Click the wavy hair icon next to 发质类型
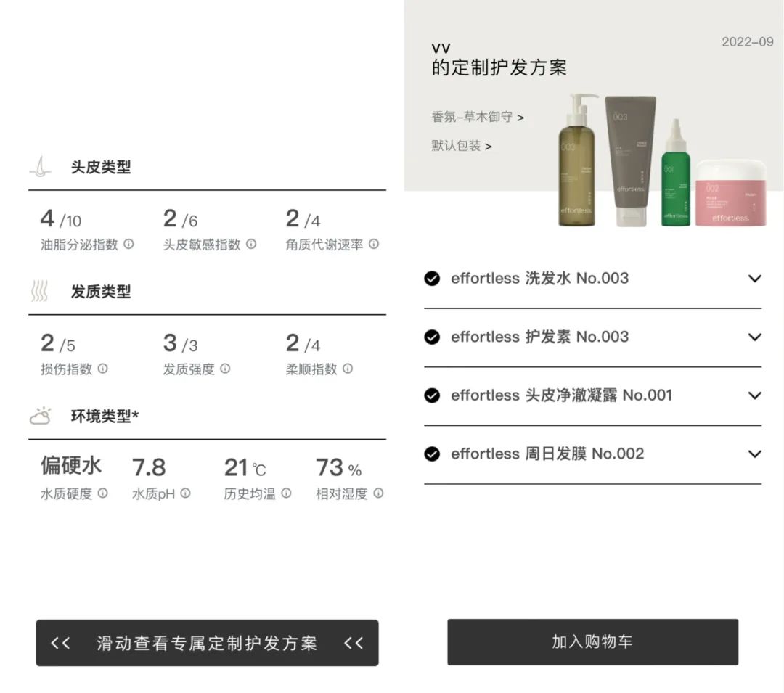The height and width of the screenshot is (693, 784). pyautogui.click(x=39, y=291)
